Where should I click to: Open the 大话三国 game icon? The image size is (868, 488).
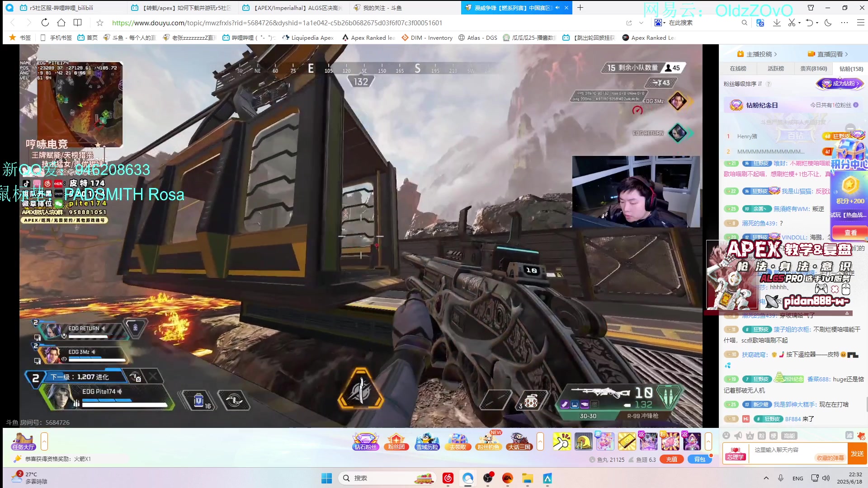(519, 441)
